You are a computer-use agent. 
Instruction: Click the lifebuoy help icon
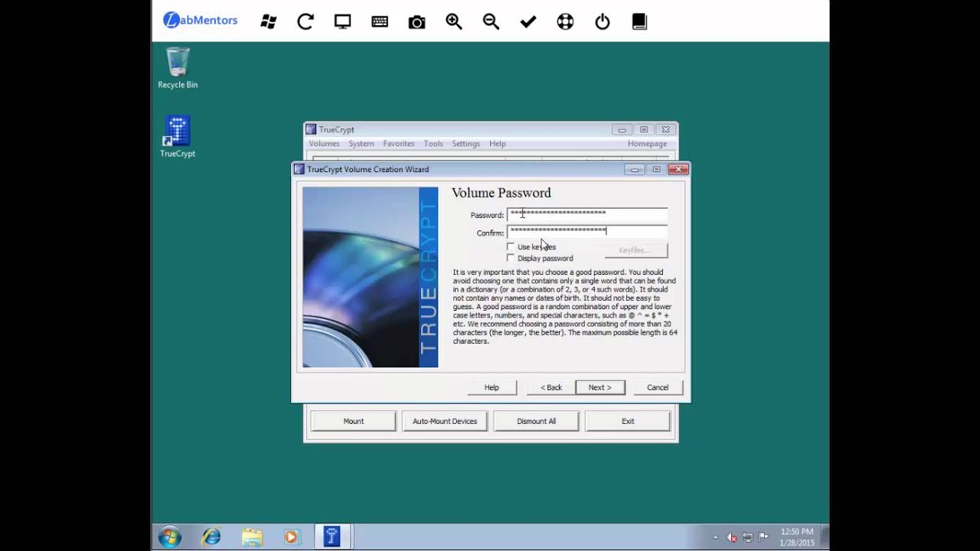(565, 21)
